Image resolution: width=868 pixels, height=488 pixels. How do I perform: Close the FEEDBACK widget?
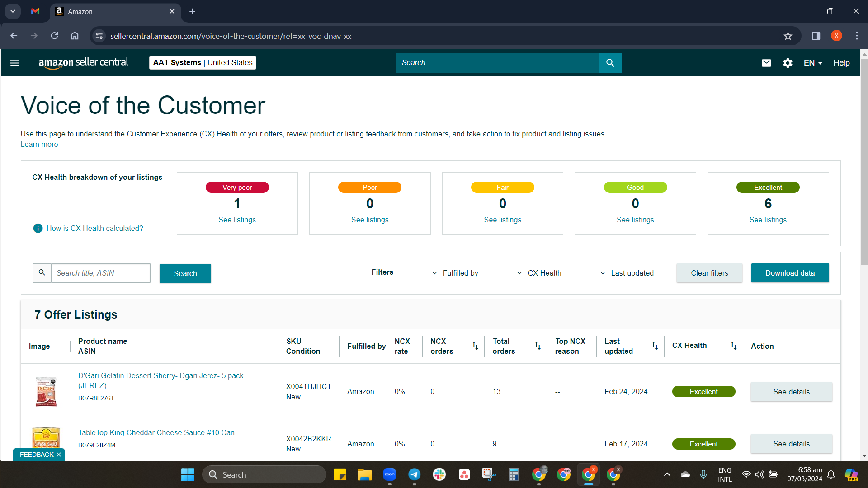click(x=59, y=455)
